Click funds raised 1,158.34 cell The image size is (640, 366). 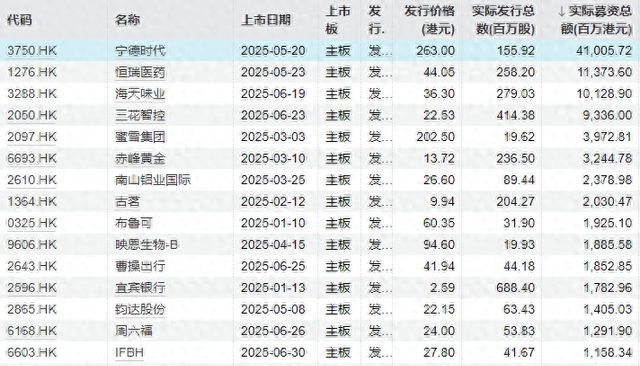607,353
